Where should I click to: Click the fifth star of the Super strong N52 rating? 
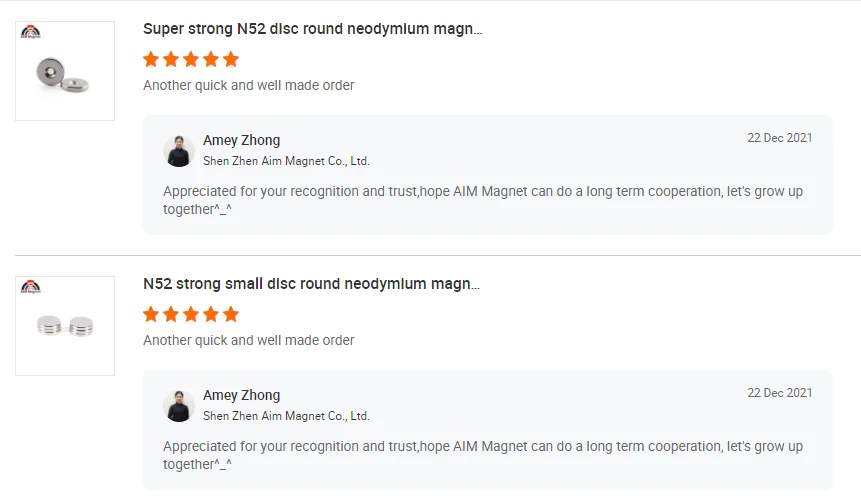tap(231, 59)
